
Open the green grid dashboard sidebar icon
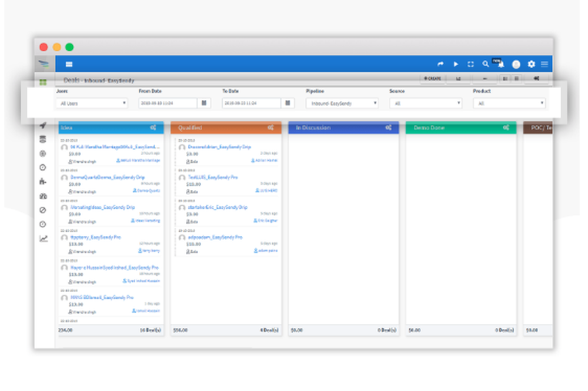[x=43, y=82]
